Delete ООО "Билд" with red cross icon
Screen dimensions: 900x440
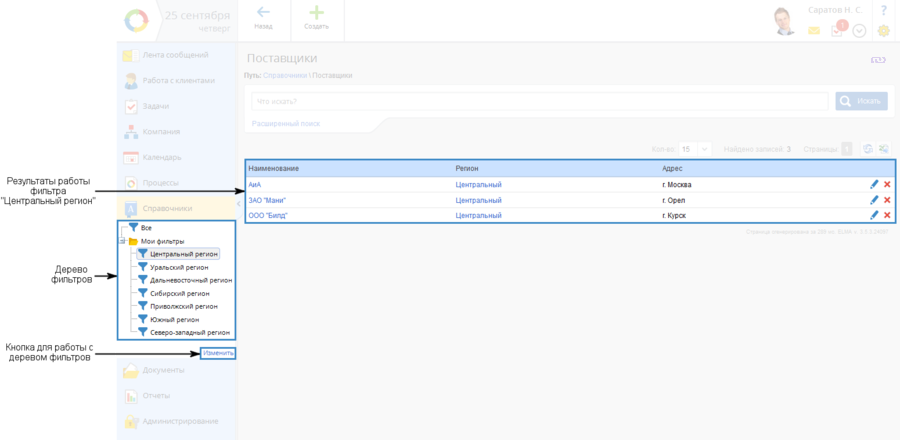(887, 215)
